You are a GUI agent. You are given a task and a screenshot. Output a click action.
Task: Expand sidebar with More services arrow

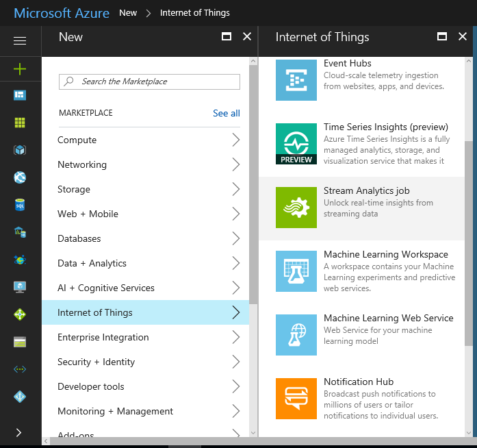click(x=18, y=432)
